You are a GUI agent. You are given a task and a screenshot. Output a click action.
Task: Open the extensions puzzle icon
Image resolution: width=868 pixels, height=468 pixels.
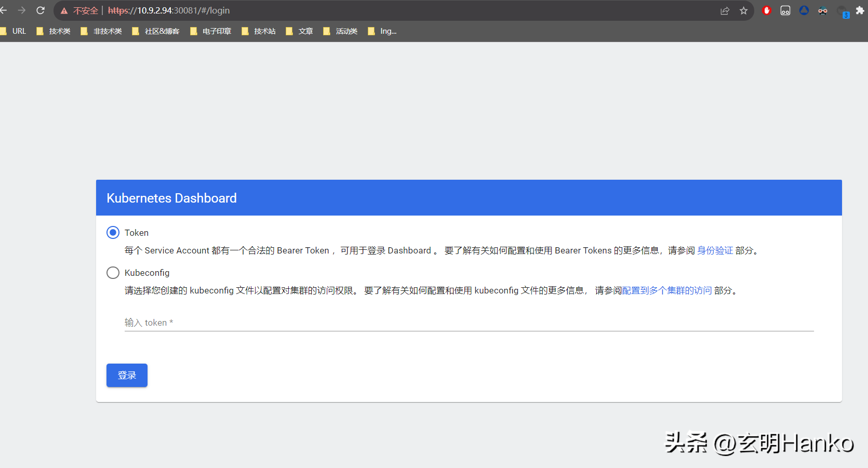[x=860, y=10]
